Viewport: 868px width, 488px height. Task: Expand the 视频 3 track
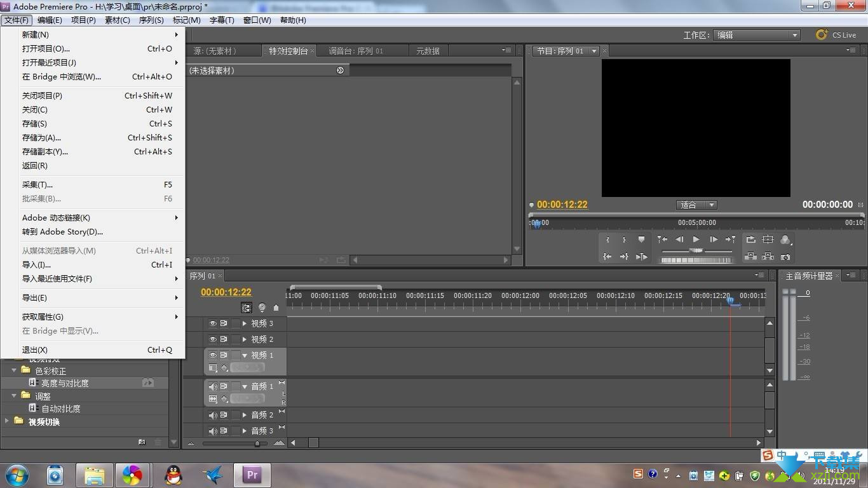click(245, 323)
